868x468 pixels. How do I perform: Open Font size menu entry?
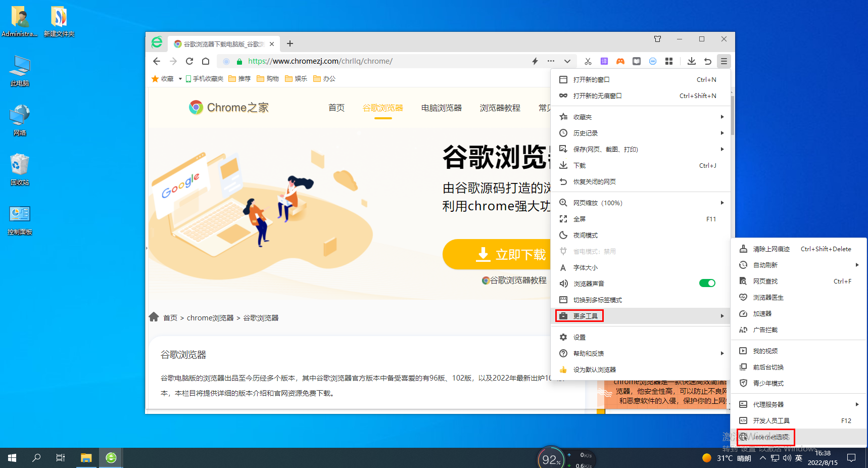[640, 267]
